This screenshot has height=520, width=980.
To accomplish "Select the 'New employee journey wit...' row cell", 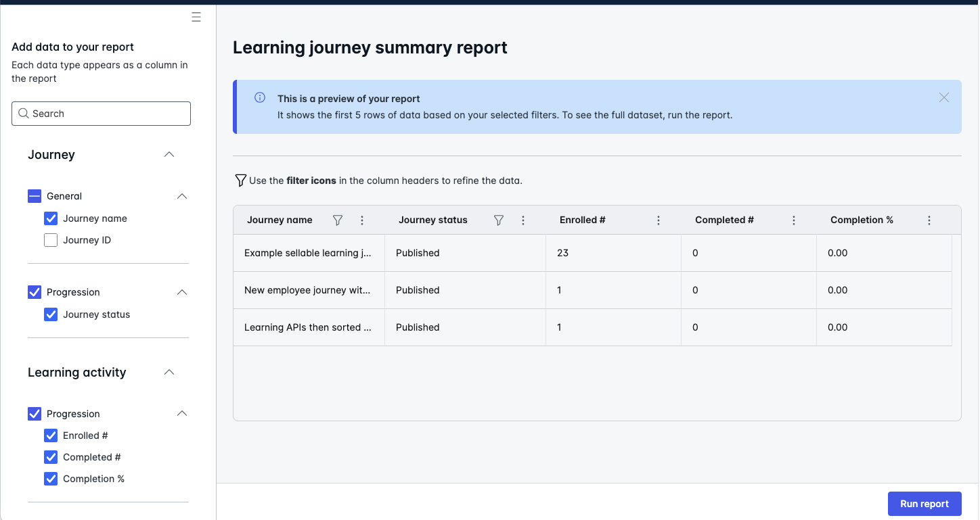I will point(309,291).
